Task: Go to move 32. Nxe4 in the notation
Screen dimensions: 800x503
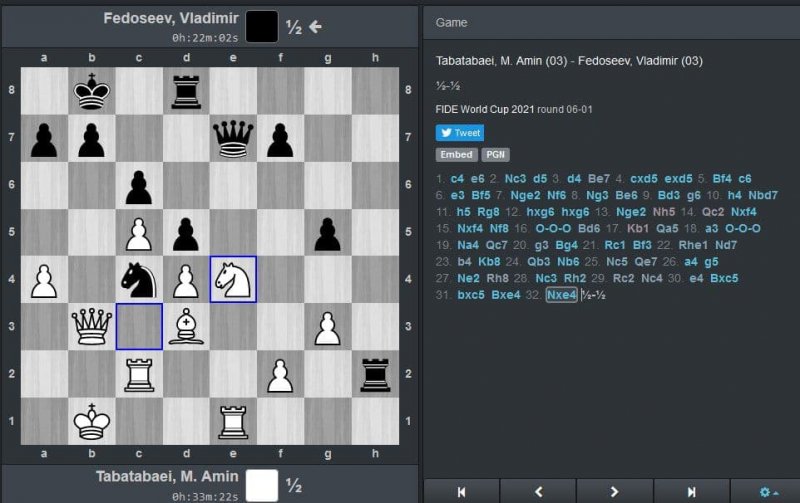Action: pyautogui.click(x=562, y=295)
